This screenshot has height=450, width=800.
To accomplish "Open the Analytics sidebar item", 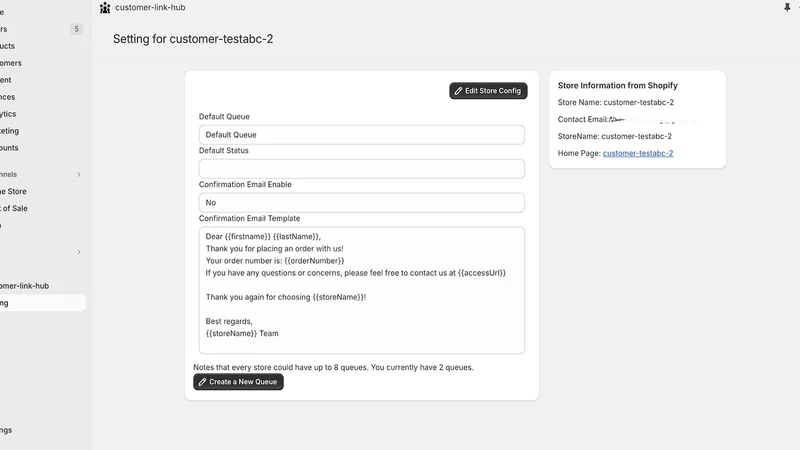I will (x=8, y=114).
